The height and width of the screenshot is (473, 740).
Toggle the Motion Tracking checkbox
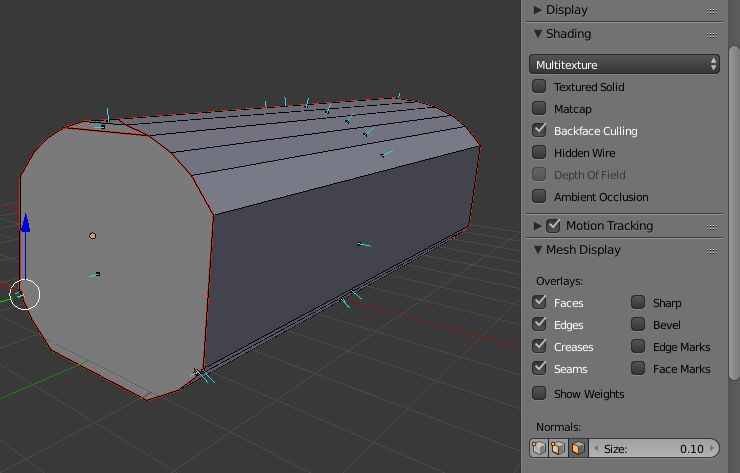click(553, 226)
